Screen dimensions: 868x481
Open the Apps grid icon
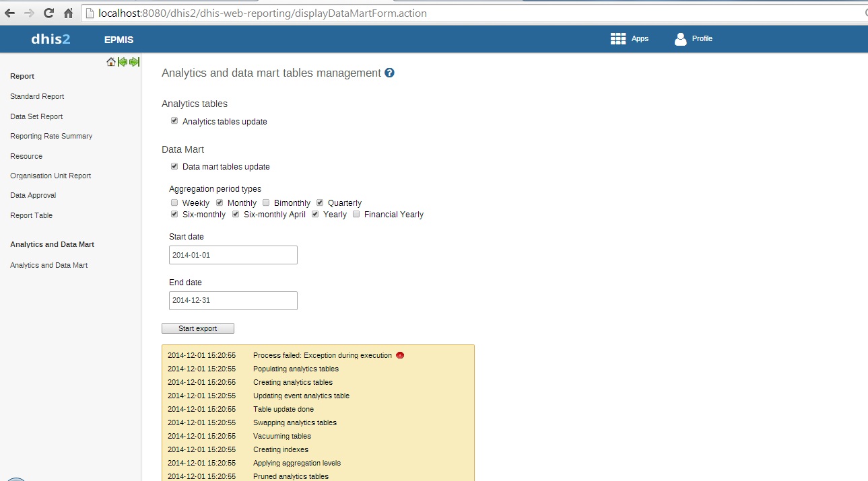(618, 39)
